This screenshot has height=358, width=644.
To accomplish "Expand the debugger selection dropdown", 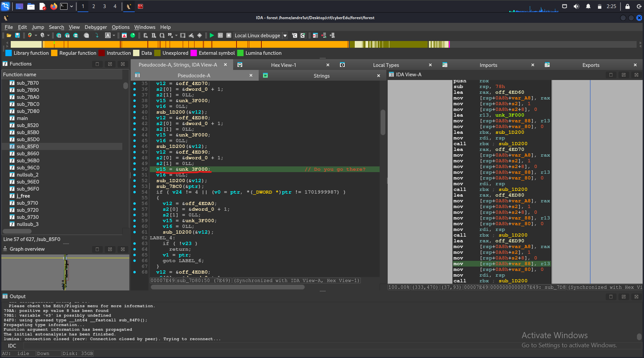I will 285,36.
